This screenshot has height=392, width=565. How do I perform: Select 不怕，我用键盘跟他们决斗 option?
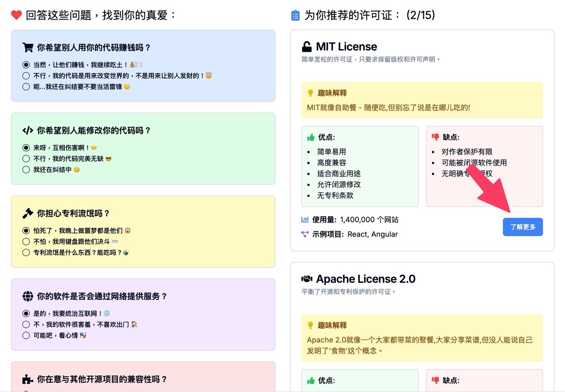26,241
